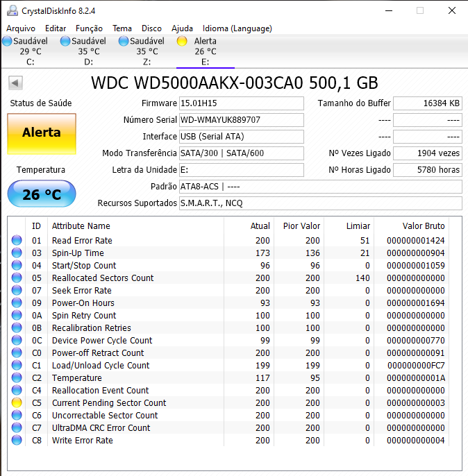Click raw value 000000001424
The image size is (468, 476).
416,240
